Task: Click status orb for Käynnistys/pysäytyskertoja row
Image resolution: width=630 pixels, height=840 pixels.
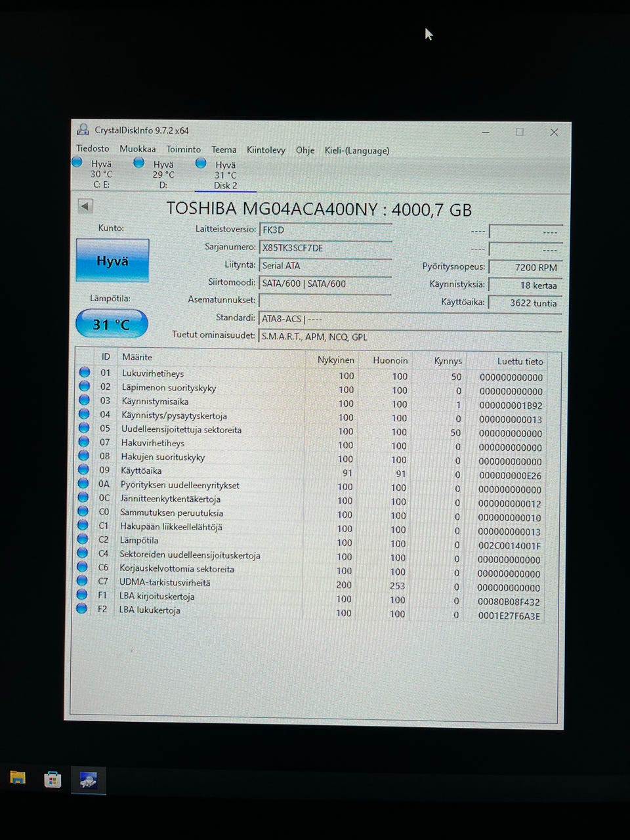Action: 84,414
